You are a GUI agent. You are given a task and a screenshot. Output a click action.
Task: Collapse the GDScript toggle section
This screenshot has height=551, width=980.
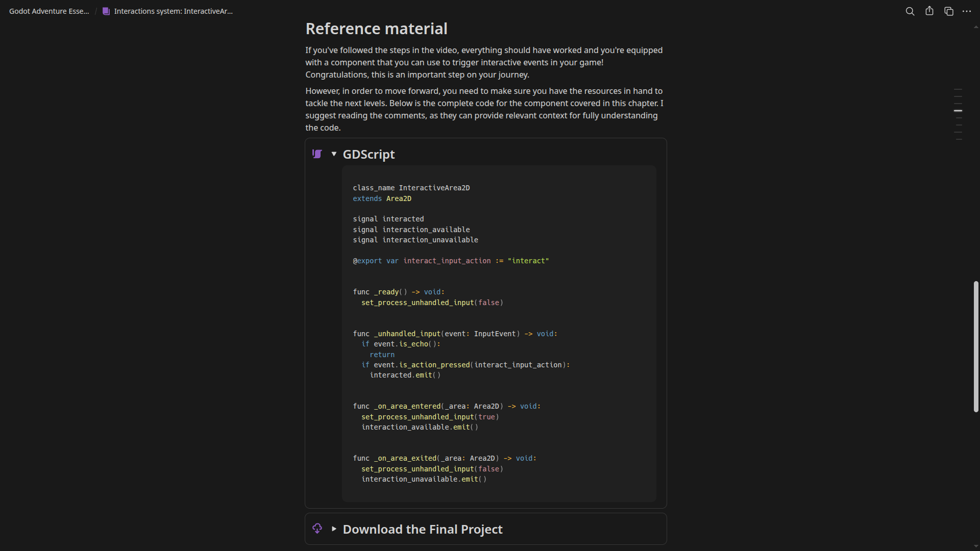click(x=334, y=154)
